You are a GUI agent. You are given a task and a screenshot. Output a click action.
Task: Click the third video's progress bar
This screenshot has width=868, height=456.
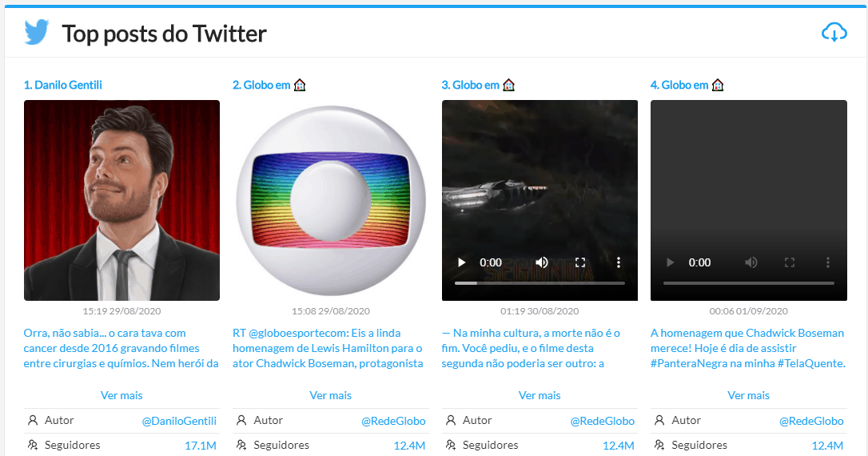pos(540,283)
